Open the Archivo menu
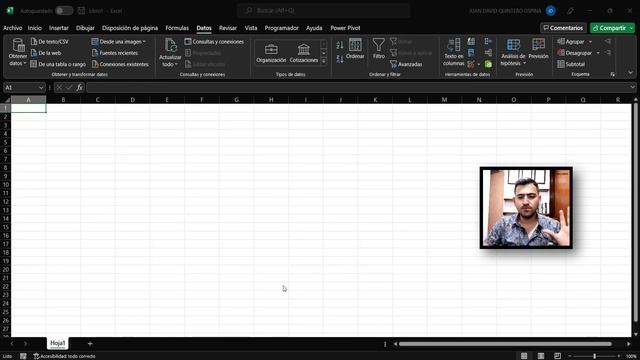The height and width of the screenshot is (360, 640). [13, 28]
